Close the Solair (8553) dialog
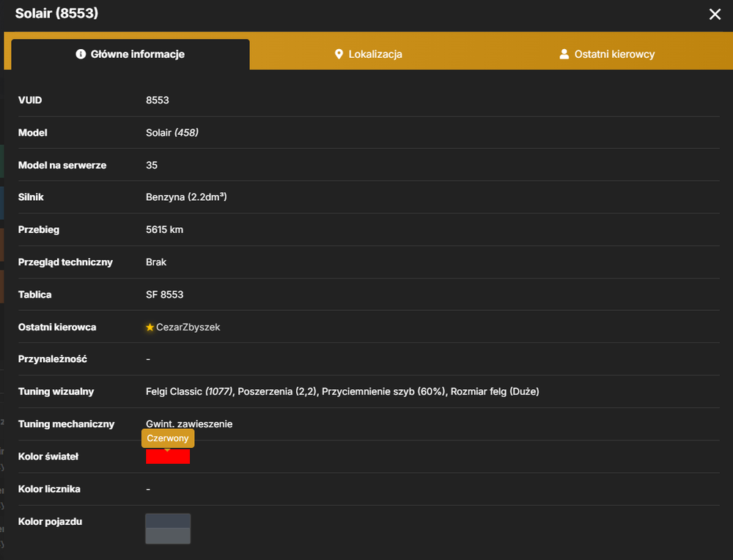 click(x=715, y=14)
